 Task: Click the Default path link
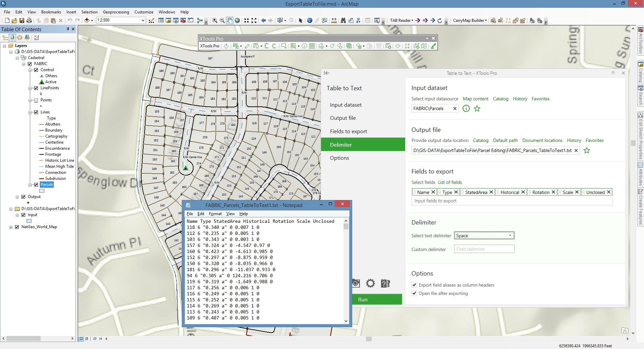pos(505,141)
